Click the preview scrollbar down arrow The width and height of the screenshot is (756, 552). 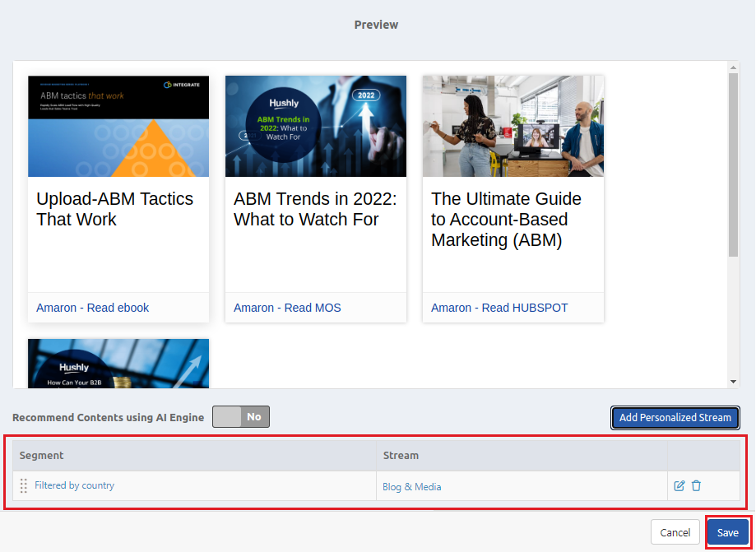point(733,382)
